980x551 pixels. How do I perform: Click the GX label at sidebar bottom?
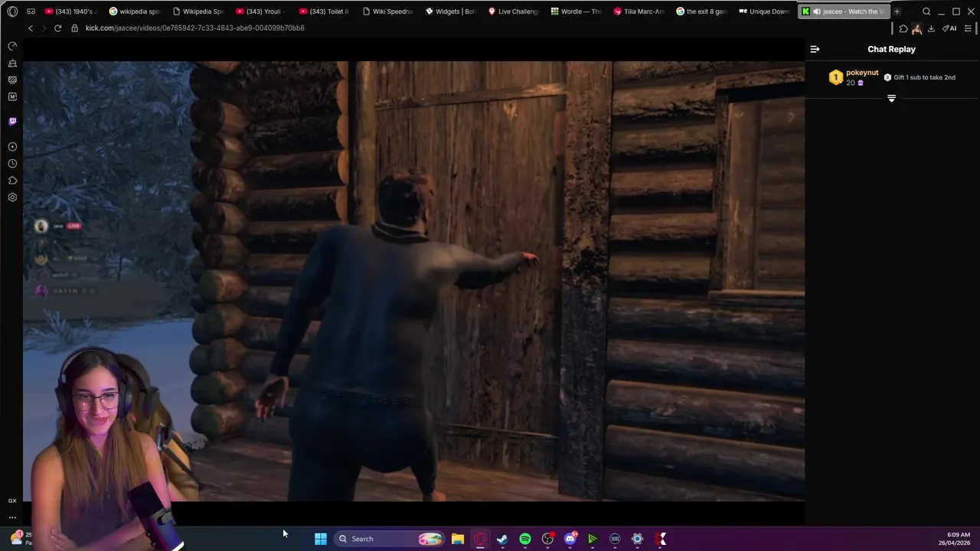click(x=12, y=500)
